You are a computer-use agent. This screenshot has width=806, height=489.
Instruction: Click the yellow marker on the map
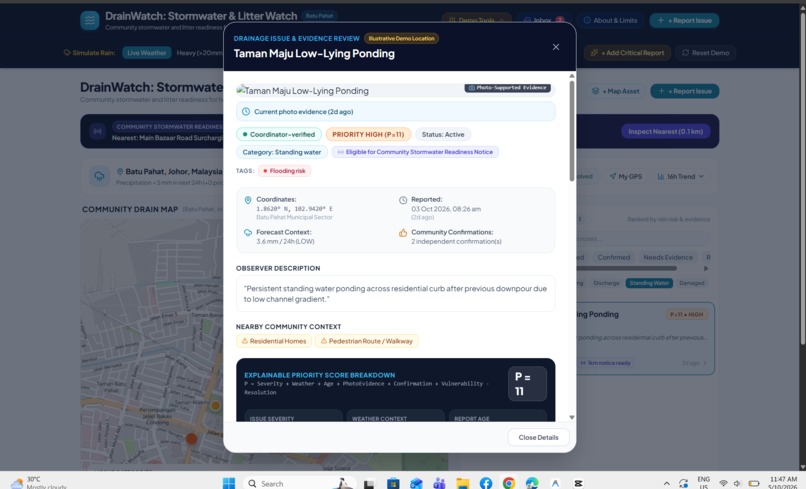(215, 406)
